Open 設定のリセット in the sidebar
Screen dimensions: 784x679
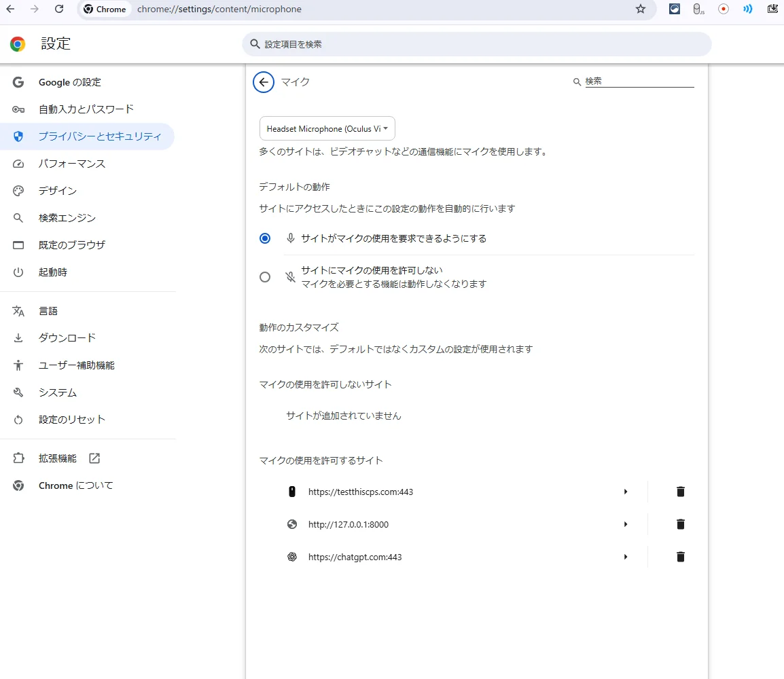coord(72,420)
